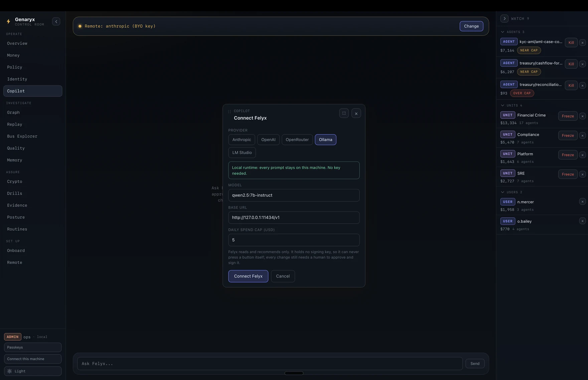Screen dimensions: 588x380
Task: Freeze the Platform unit
Action: coord(568,155)
